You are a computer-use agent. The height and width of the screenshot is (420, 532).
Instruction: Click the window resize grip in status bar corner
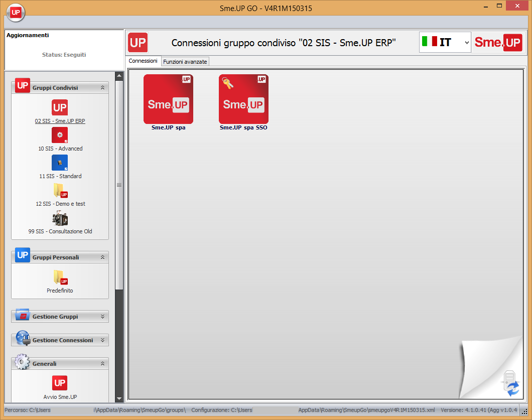point(524,411)
